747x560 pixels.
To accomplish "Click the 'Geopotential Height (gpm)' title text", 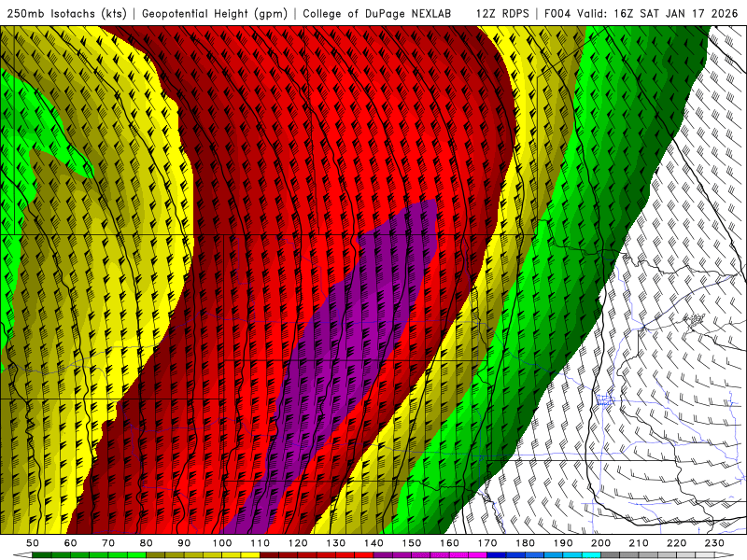I will [x=215, y=13].
